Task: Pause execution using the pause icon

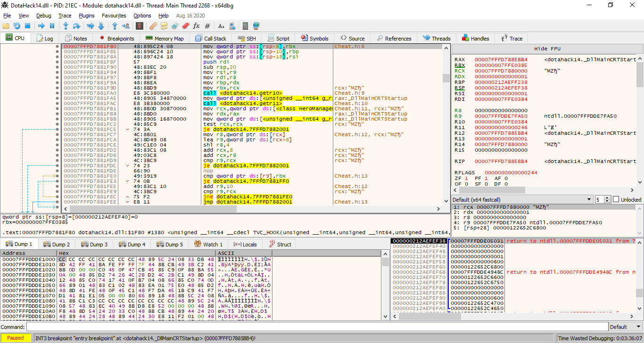Action: (52, 26)
